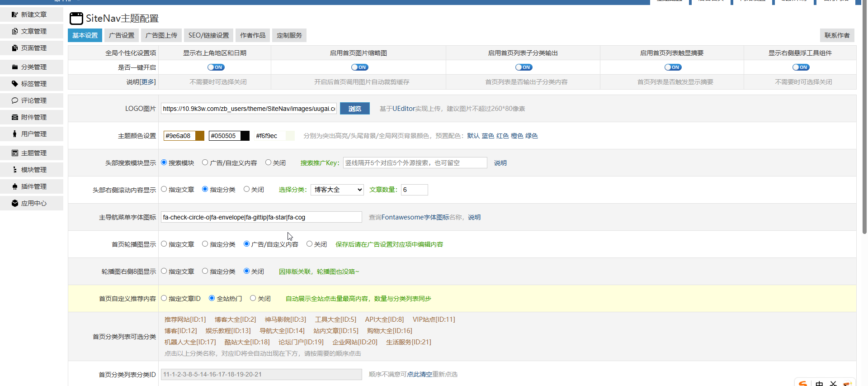Click the 新建文章 pencil icon in sidebar
Image resolution: width=868 pixels, height=386 pixels.
tap(15, 14)
